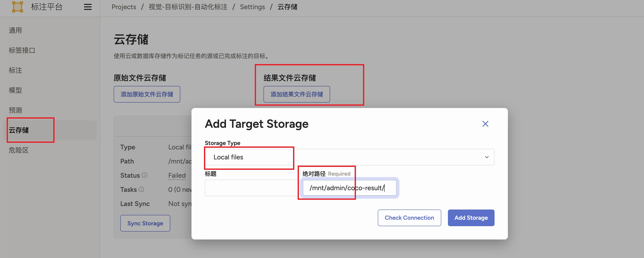The width and height of the screenshot is (644, 258).
Task: Open the 通用 settings section
Action: pos(15,30)
